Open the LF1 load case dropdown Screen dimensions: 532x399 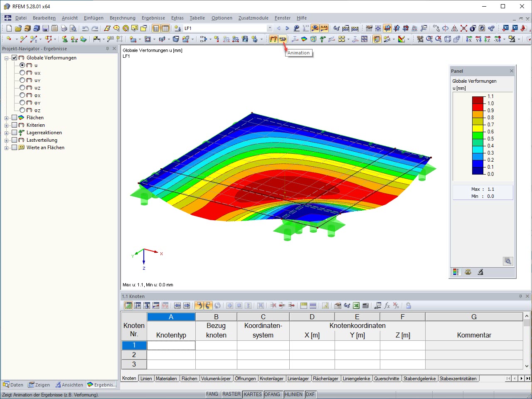tap(270, 28)
